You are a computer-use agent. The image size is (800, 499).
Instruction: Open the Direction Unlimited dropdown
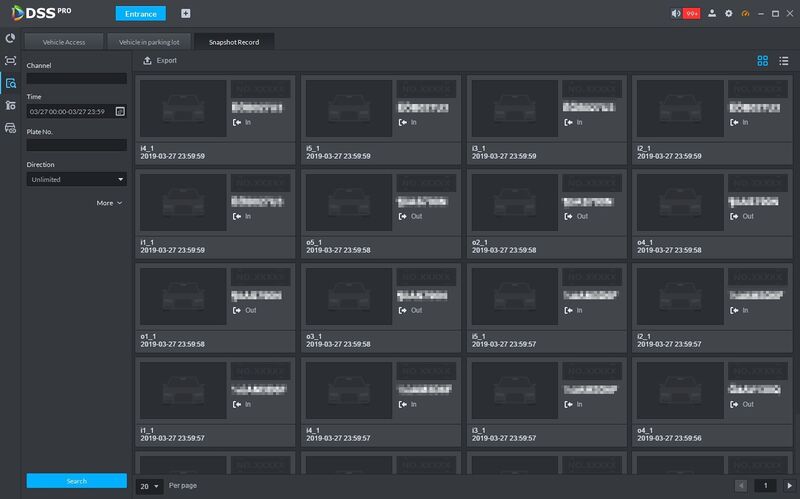coord(77,180)
